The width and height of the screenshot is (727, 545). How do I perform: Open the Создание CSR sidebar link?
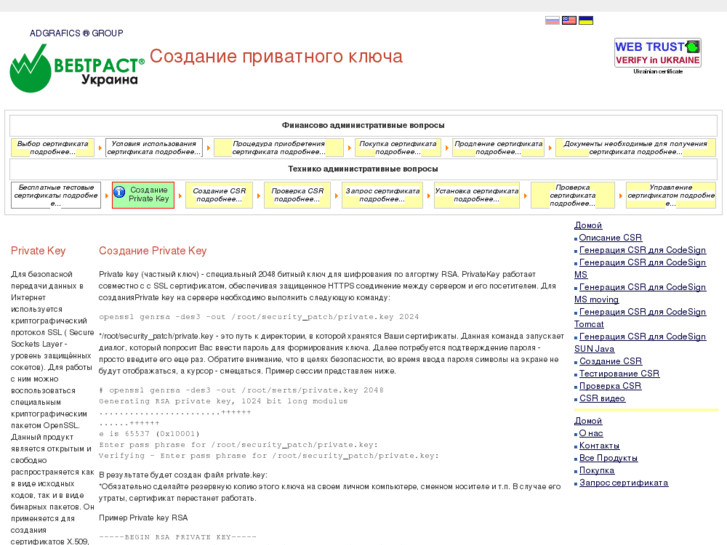coord(610,361)
